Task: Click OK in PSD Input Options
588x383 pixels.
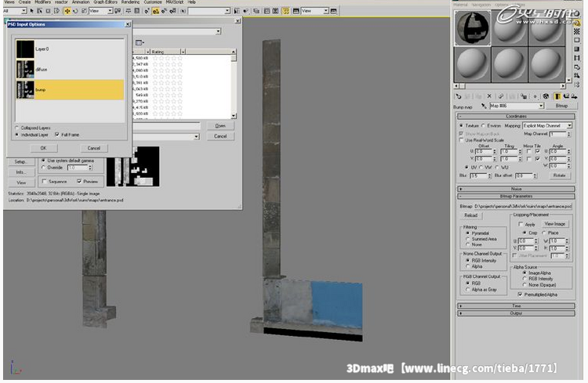Action: pyautogui.click(x=43, y=148)
